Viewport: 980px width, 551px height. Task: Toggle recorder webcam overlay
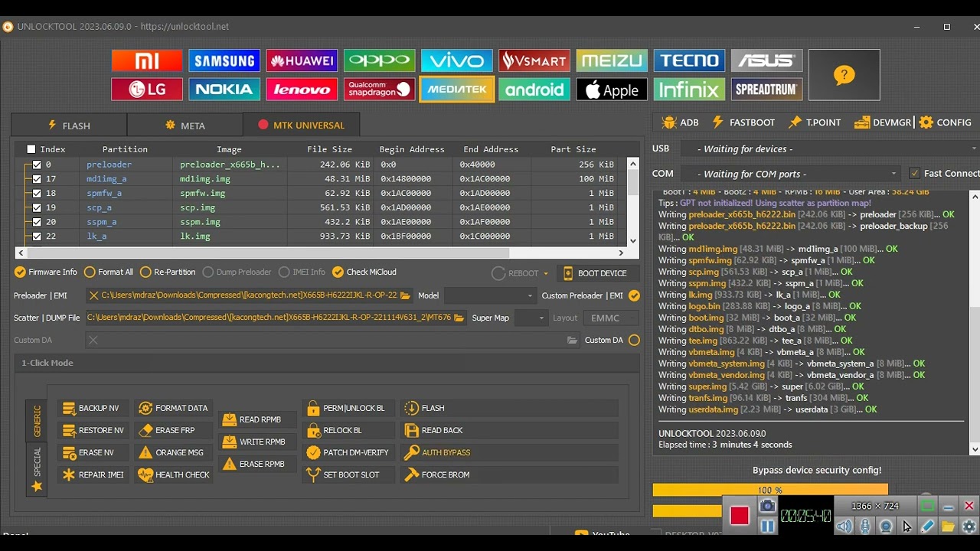886,526
